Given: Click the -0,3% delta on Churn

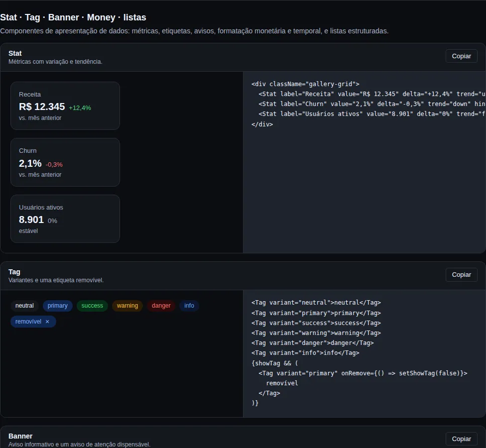Looking at the screenshot, I should (54, 164).
